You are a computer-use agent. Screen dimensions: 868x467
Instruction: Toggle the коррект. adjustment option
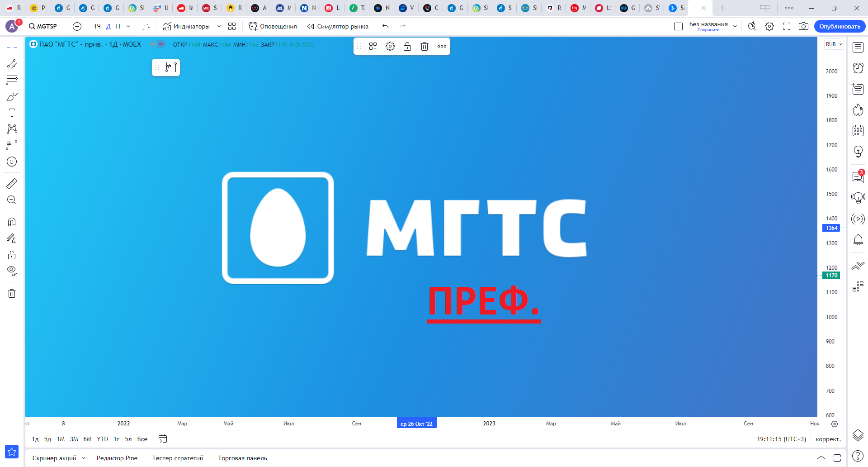coord(828,439)
